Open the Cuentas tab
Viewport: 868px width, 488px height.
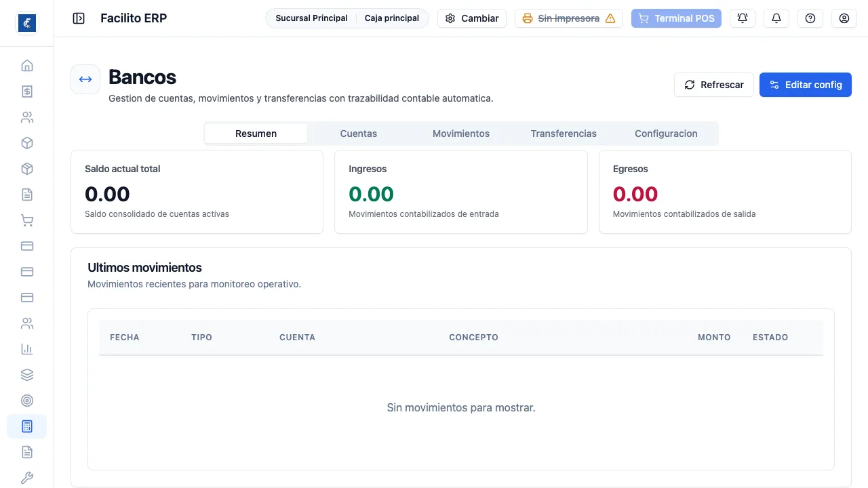pos(359,134)
